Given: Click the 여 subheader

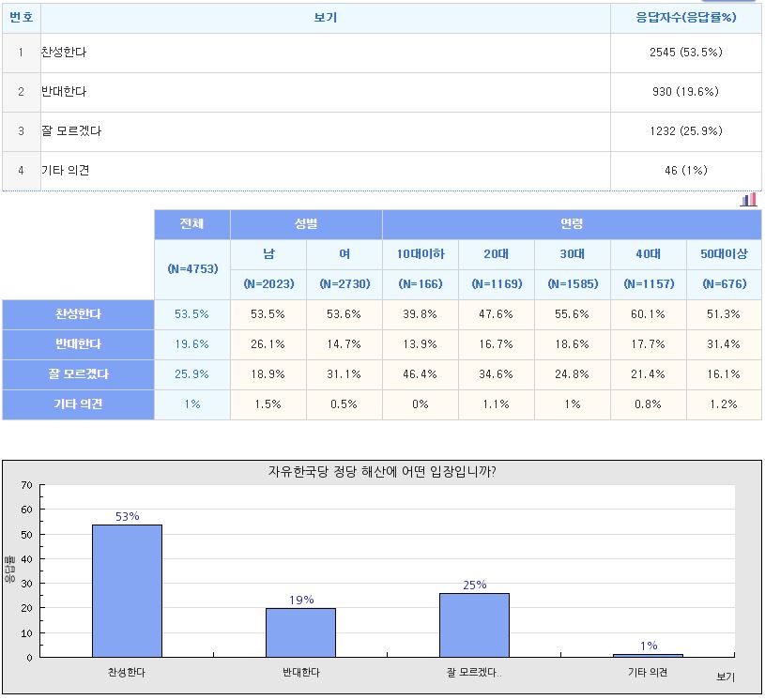Looking at the screenshot, I should (x=344, y=254).
